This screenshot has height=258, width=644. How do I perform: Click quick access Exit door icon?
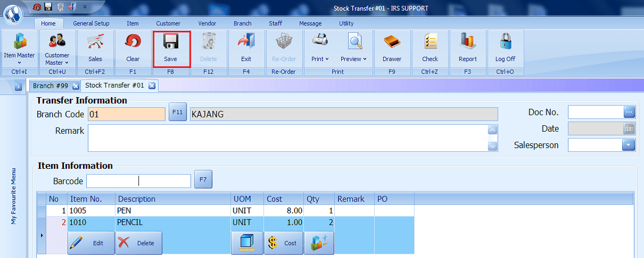(72, 7)
